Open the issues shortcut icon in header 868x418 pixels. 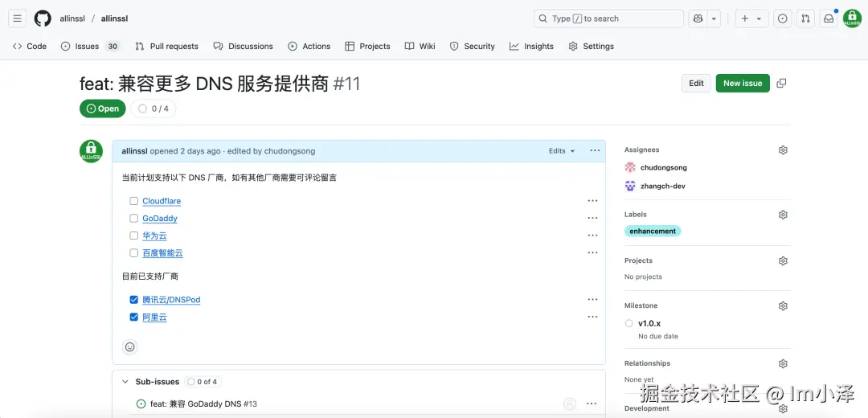pos(782,18)
